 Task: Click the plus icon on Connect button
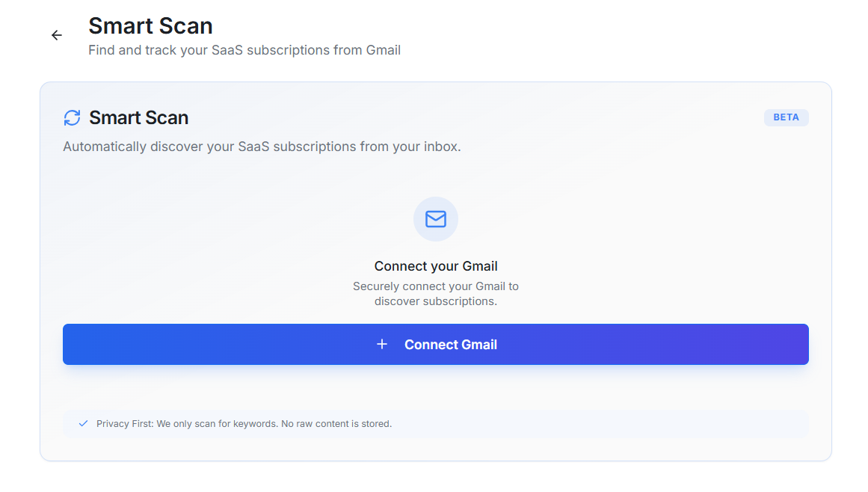(382, 344)
